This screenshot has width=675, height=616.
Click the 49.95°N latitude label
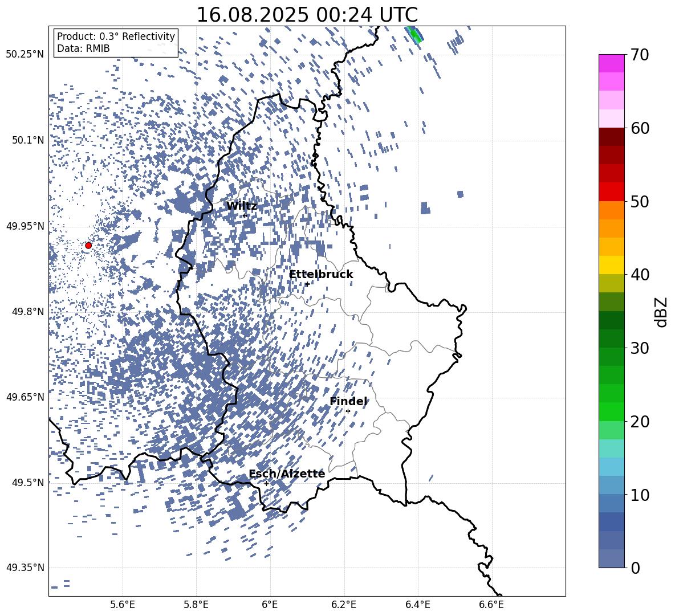(26, 226)
